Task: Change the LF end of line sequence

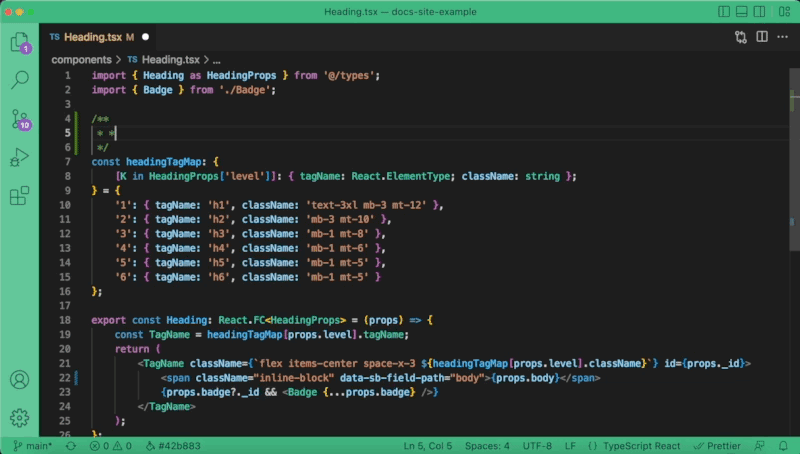Action: pyautogui.click(x=570, y=446)
